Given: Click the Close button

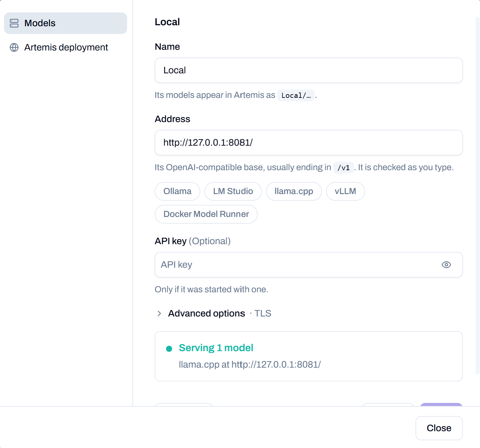Looking at the screenshot, I should pyautogui.click(x=439, y=428).
